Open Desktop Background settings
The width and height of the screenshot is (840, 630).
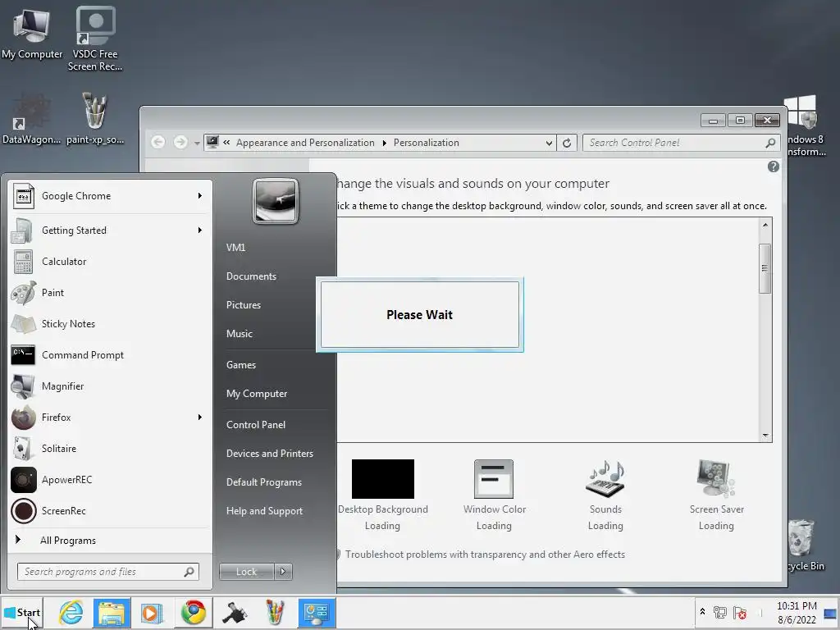click(382, 495)
